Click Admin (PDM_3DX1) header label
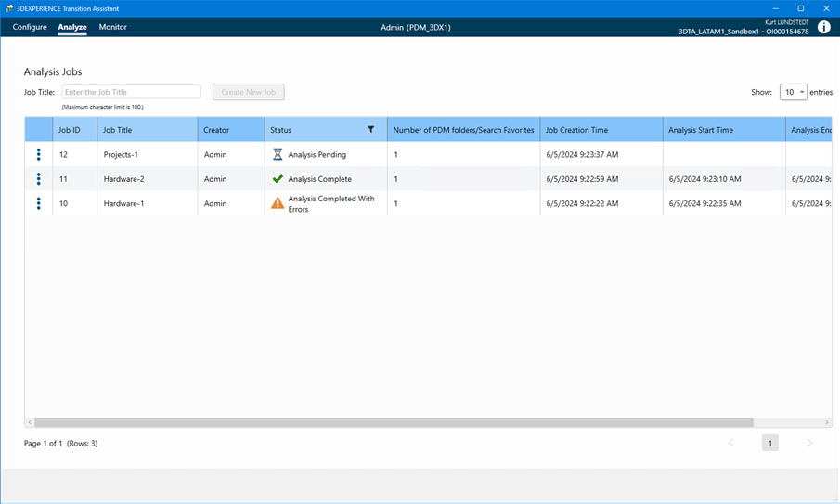Screen dimensions: 840x504 point(416,27)
